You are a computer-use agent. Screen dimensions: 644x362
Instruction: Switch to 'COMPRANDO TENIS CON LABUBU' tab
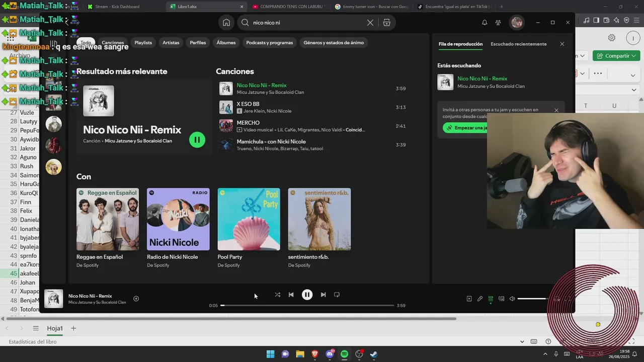pyautogui.click(x=289, y=7)
